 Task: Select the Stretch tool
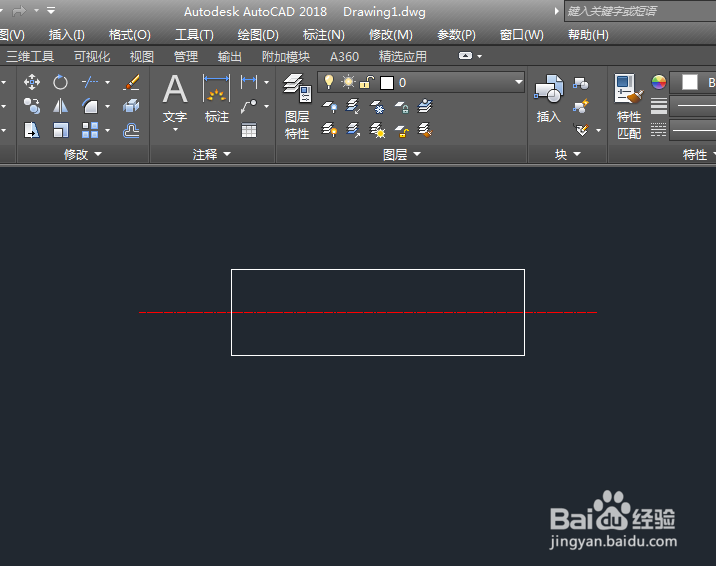click(x=32, y=131)
